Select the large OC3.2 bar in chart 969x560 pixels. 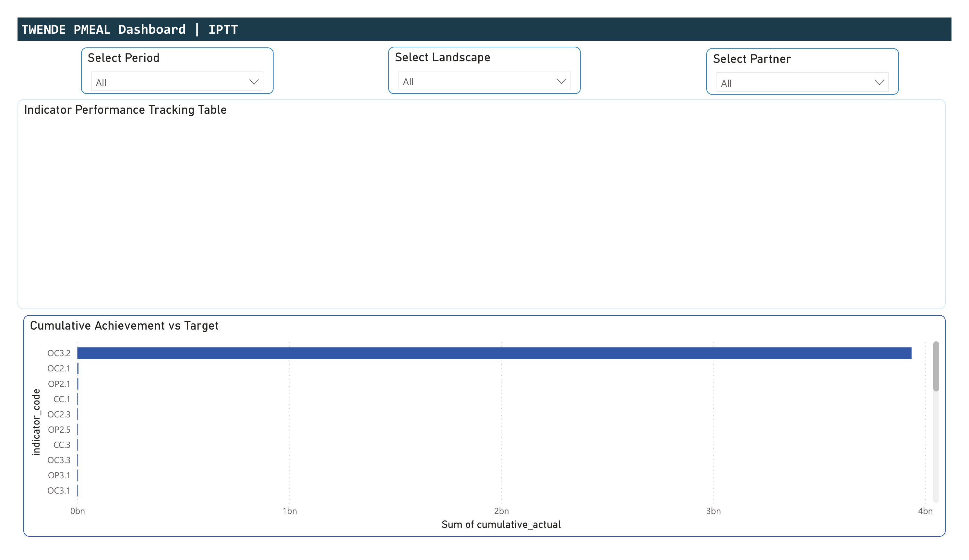coord(494,353)
